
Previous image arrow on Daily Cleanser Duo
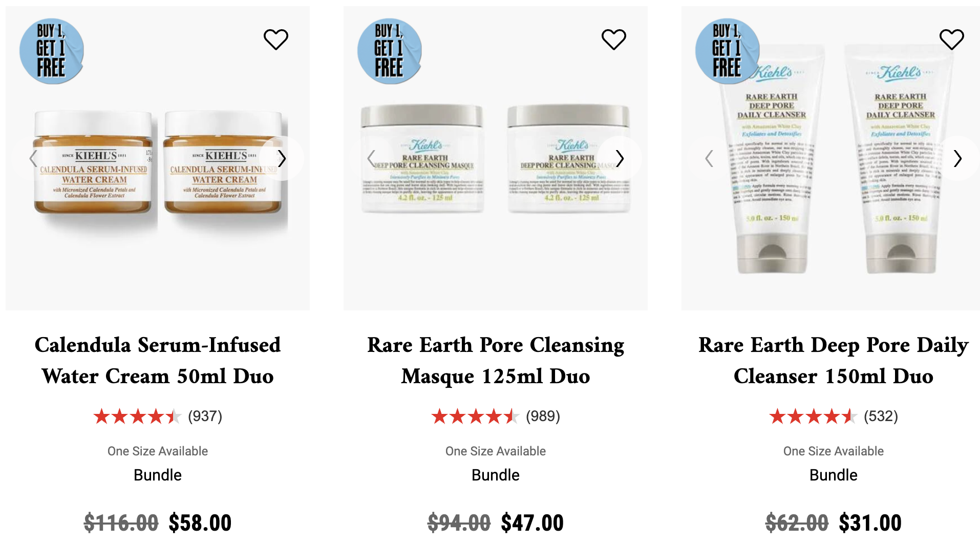point(709,158)
